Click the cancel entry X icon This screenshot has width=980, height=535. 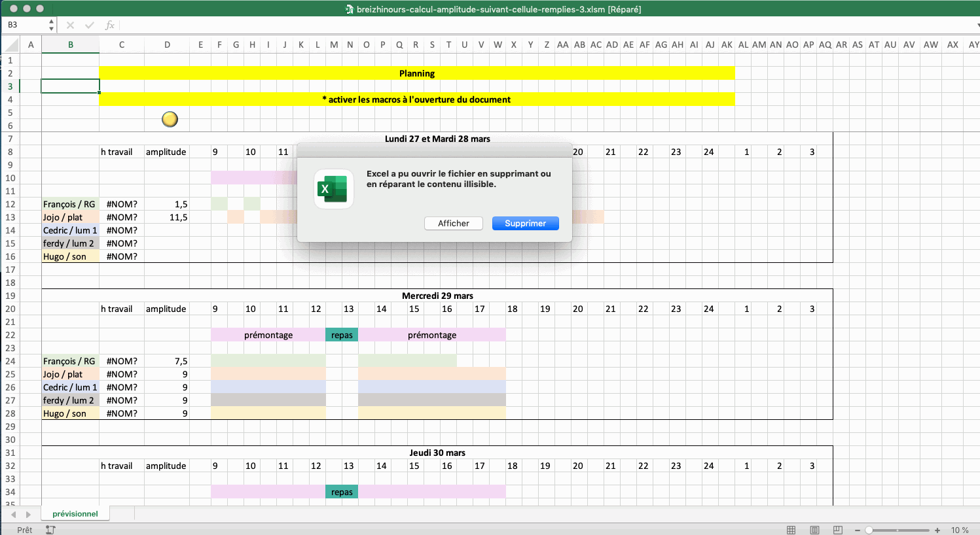(70, 25)
